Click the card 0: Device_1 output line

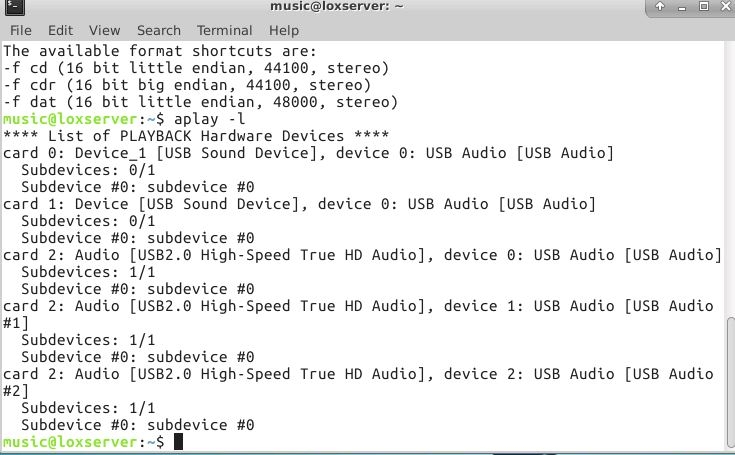[308, 152]
